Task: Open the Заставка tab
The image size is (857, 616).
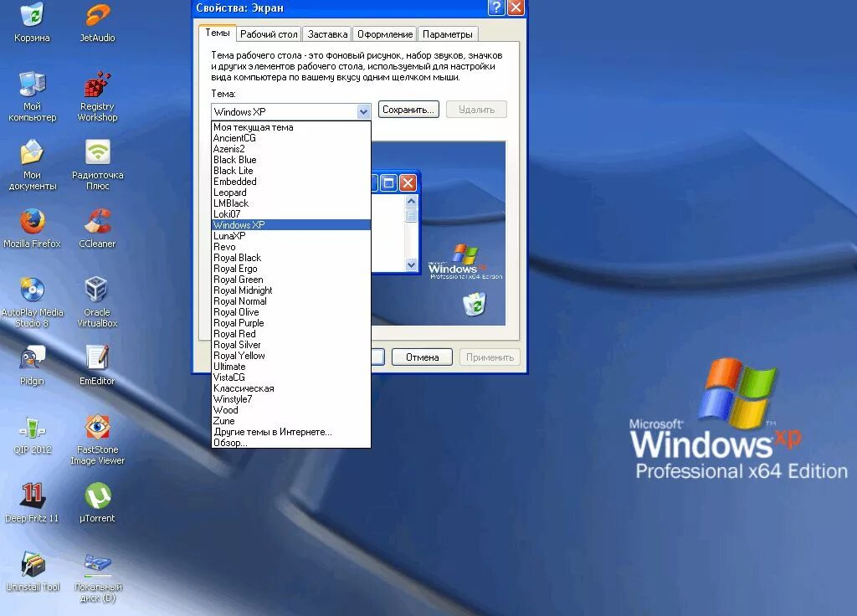Action: (x=327, y=34)
